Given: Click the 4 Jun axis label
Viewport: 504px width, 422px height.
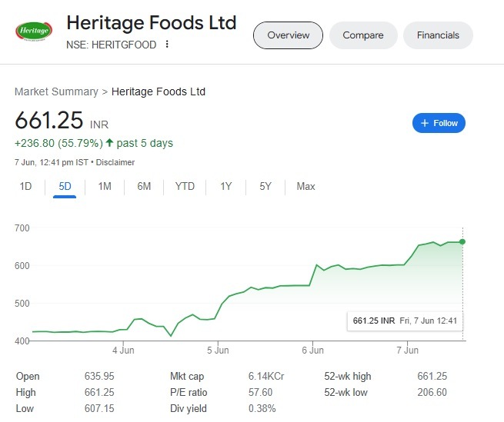Looking at the screenshot, I should (x=123, y=350).
